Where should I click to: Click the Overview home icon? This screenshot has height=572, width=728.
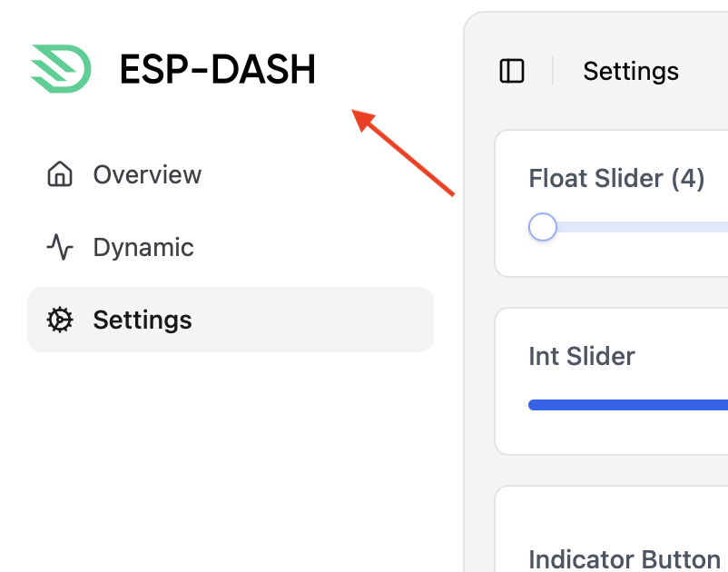pos(60,174)
